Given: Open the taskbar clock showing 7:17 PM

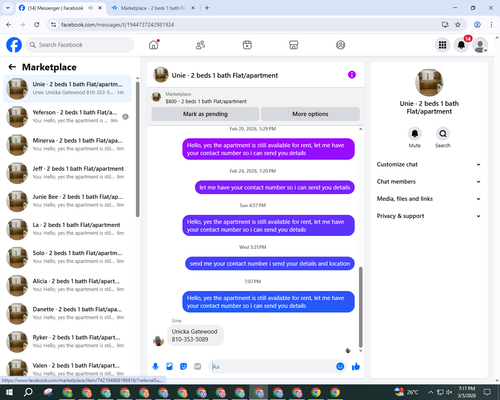Looking at the screenshot, I should tap(467, 392).
